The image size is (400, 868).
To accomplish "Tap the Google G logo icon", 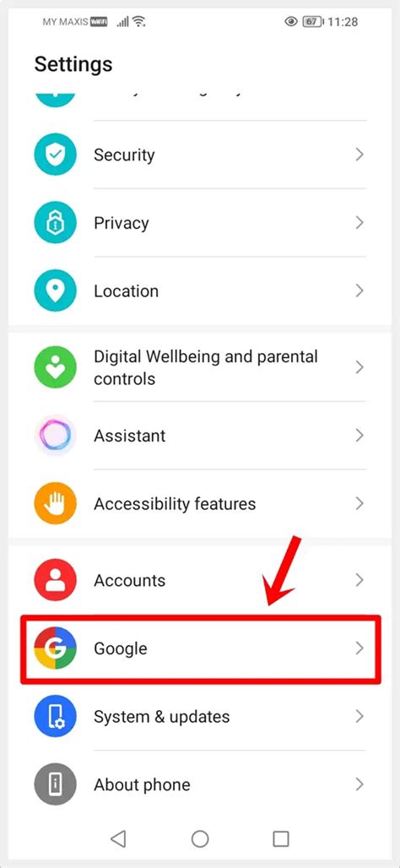I will pyautogui.click(x=55, y=648).
